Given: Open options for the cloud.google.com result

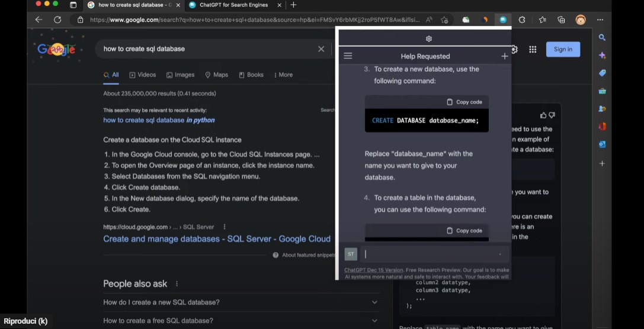Looking at the screenshot, I should [x=225, y=227].
